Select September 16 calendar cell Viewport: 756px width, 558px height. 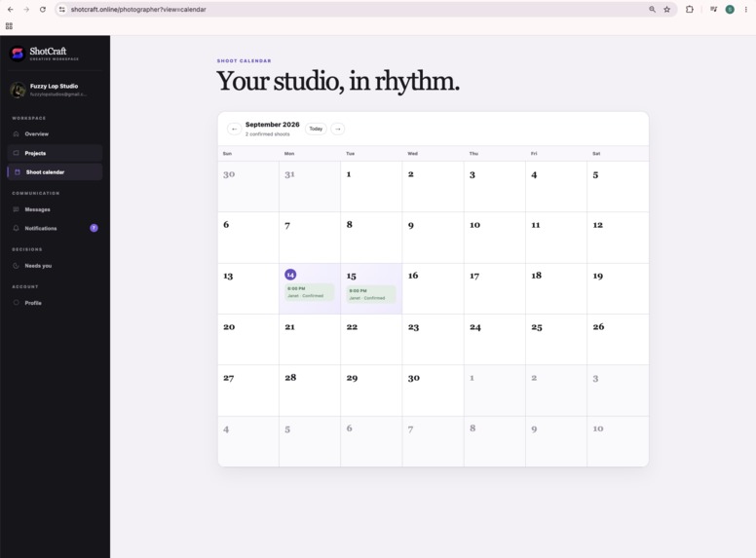[433, 288]
